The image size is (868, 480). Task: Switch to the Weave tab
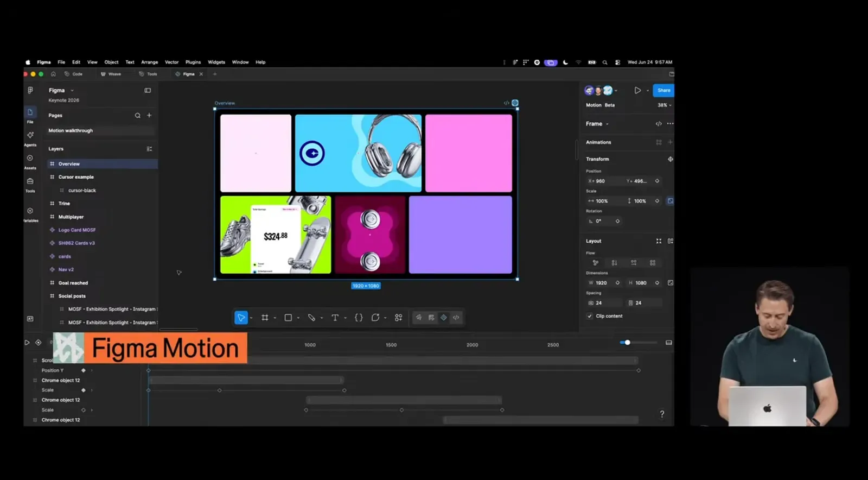pyautogui.click(x=111, y=74)
